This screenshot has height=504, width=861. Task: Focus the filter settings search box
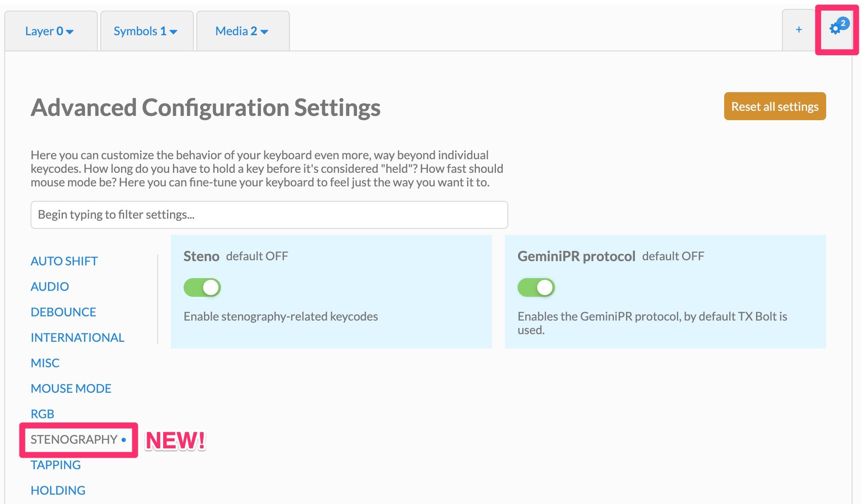(x=269, y=215)
